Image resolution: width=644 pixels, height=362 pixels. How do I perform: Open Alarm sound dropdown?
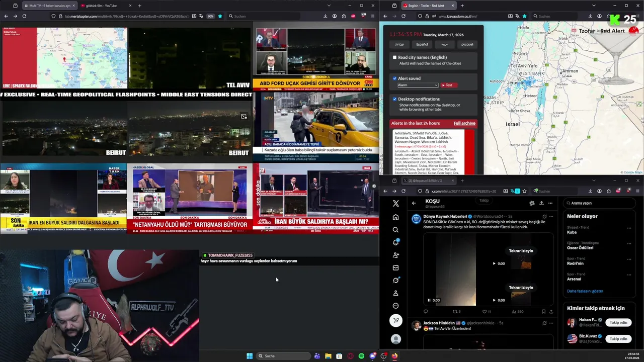pyautogui.click(x=418, y=85)
